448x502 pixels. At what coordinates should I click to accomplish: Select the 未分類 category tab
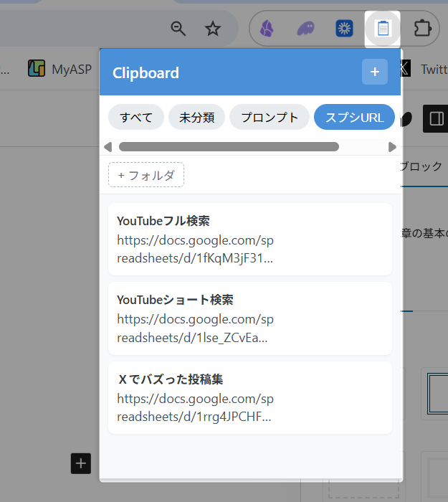[x=197, y=118]
